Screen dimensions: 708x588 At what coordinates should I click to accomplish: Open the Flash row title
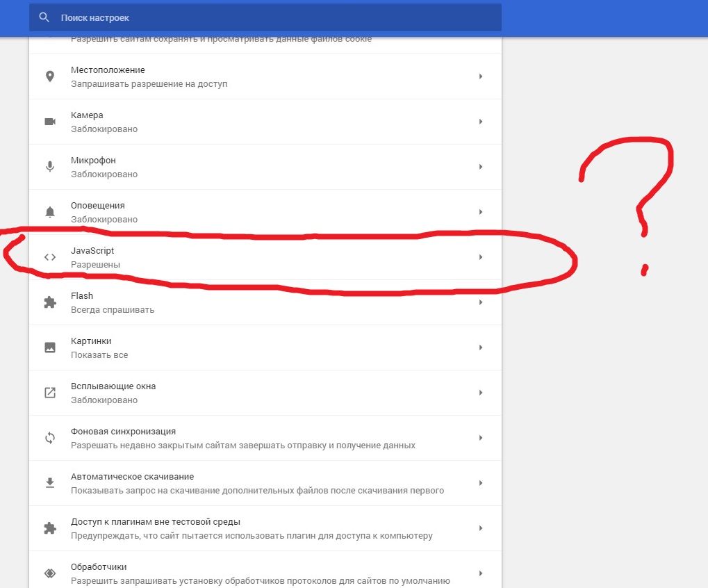[82, 296]
